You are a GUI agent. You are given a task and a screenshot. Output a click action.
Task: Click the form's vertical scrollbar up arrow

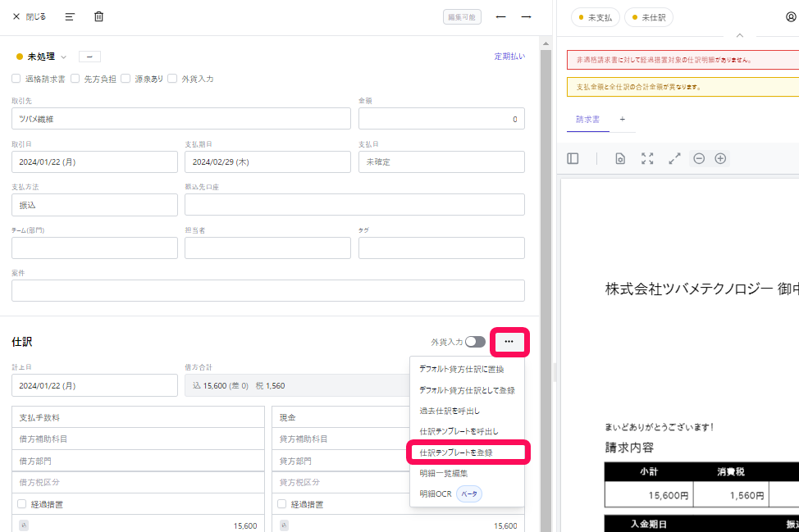click(x=546, y=43)
